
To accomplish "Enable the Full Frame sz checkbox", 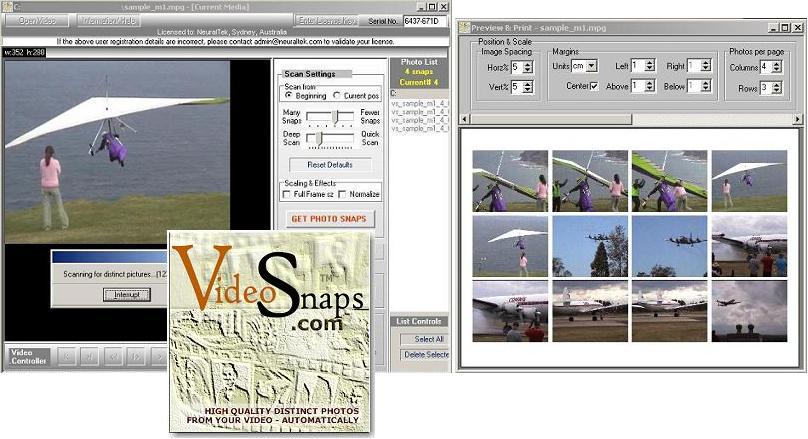I will [x=288, y=194].
